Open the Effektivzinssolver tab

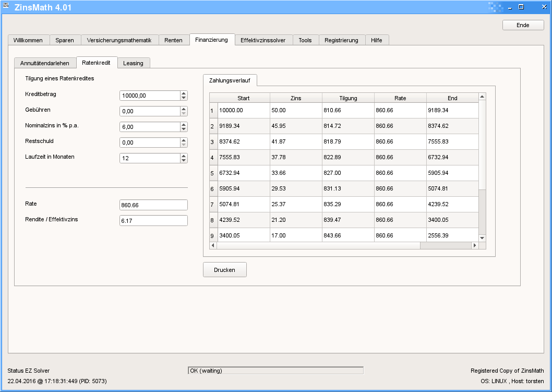pyautogui.click(x=263, y=40)
